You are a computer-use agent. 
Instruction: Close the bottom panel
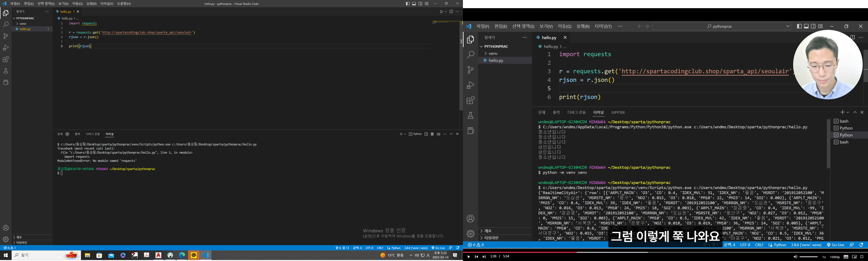[x=457, y=134]
